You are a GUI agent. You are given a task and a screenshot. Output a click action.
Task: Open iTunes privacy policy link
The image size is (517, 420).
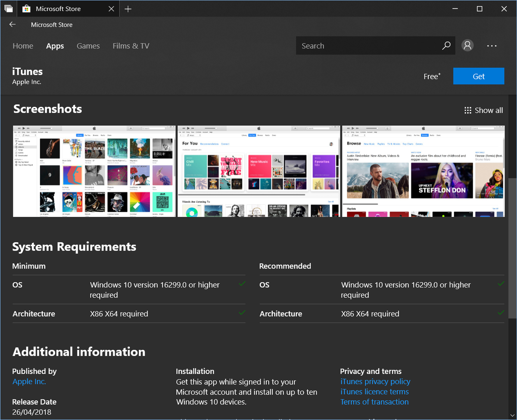tap(375, 382)
